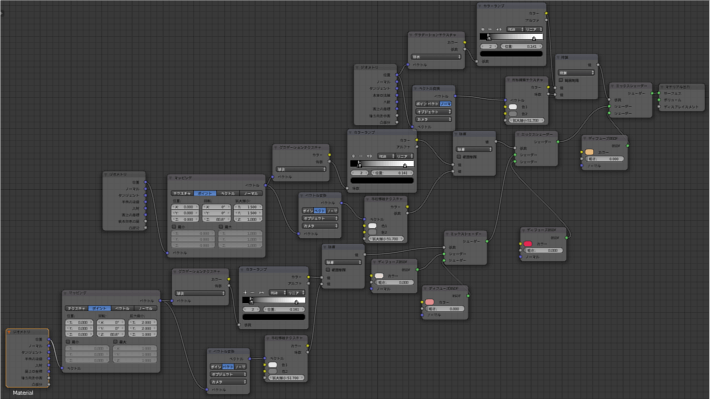Collapse the lower Mapping node
This screenshot has height=399, width=710.
pyautogui.click(x=66, y=293)
